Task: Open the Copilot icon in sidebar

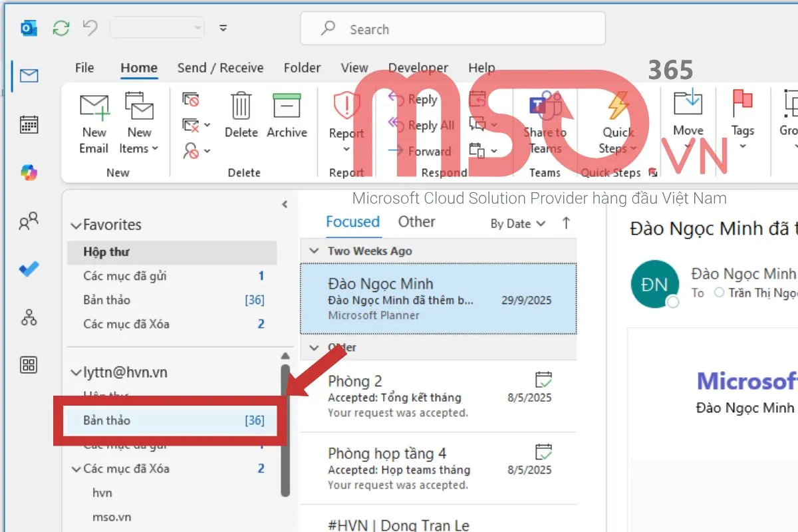Action: pos(29,172)
